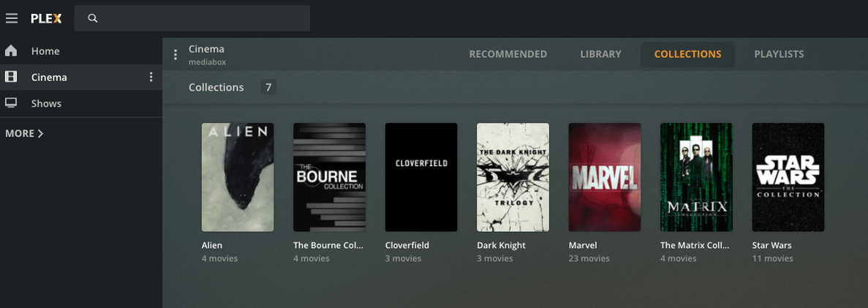Screen dimensions: 868x308
Task: Open the Marvel collection poster
Action: [x=605, y=177]
